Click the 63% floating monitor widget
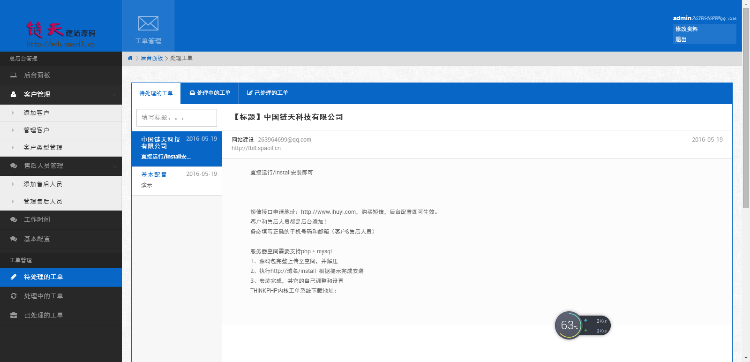The width and height of the screenshot is (750, 362). pos(583,326)
